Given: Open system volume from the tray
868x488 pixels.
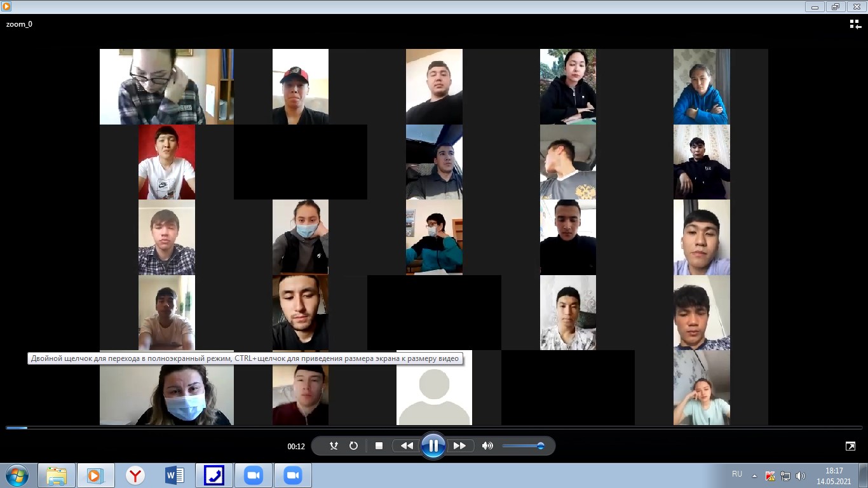Looking at the screenshot, I should tap(801, 476).
